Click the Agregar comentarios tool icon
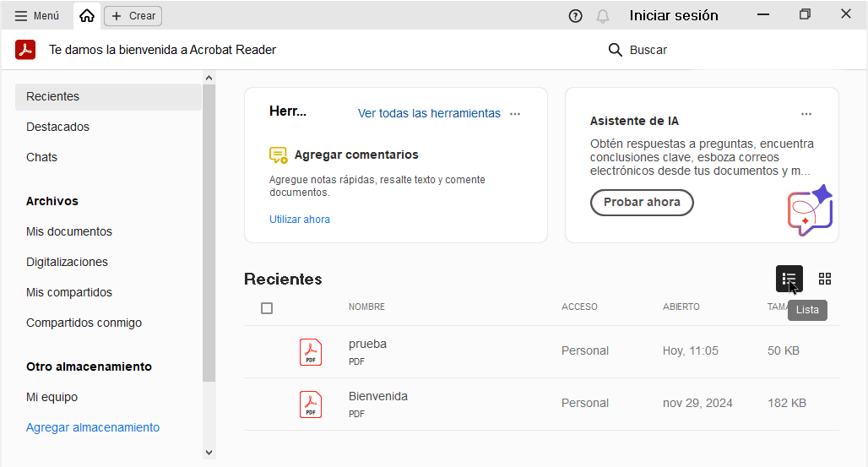Screen dimensions: 868x467 [278, 155]
